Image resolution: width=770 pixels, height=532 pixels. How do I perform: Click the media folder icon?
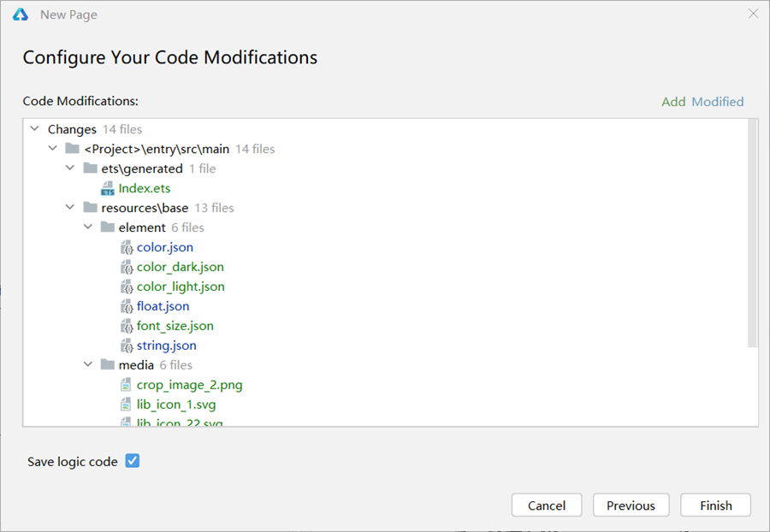coord(107,365)
